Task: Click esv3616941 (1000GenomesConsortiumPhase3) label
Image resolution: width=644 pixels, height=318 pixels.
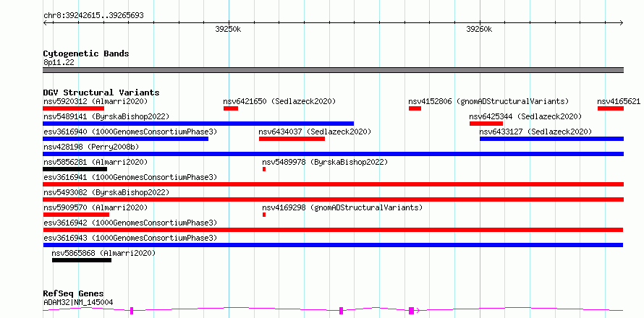Action: 130,177
